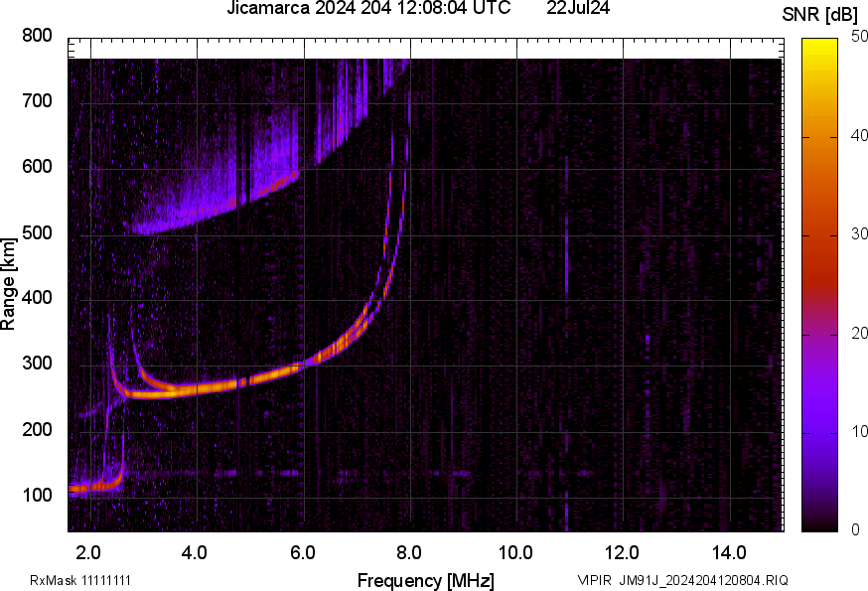Click the RxMask 11111111 text
868x591 pixels.
tap(80, 580)
